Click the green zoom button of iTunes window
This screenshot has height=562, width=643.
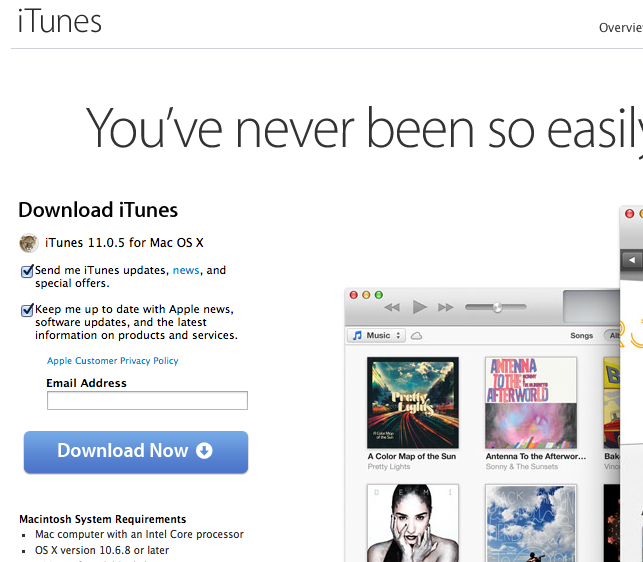[379, 295]
